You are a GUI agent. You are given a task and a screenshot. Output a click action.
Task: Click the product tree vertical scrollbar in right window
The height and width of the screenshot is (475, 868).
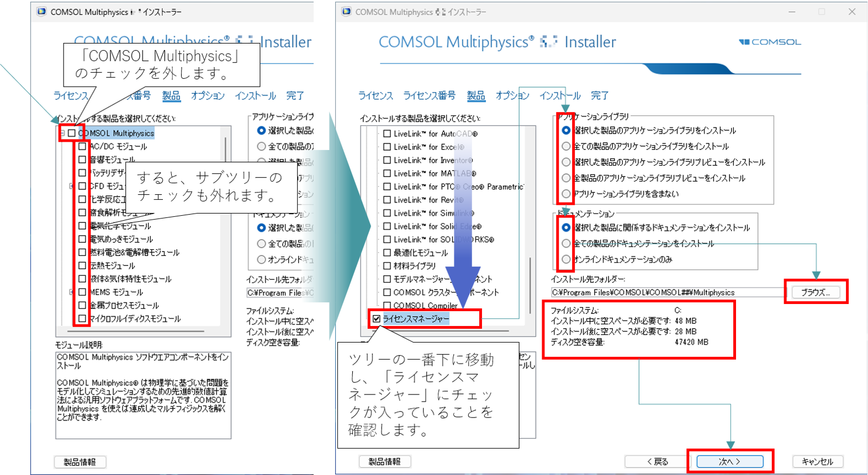click(x=531, y=285)
